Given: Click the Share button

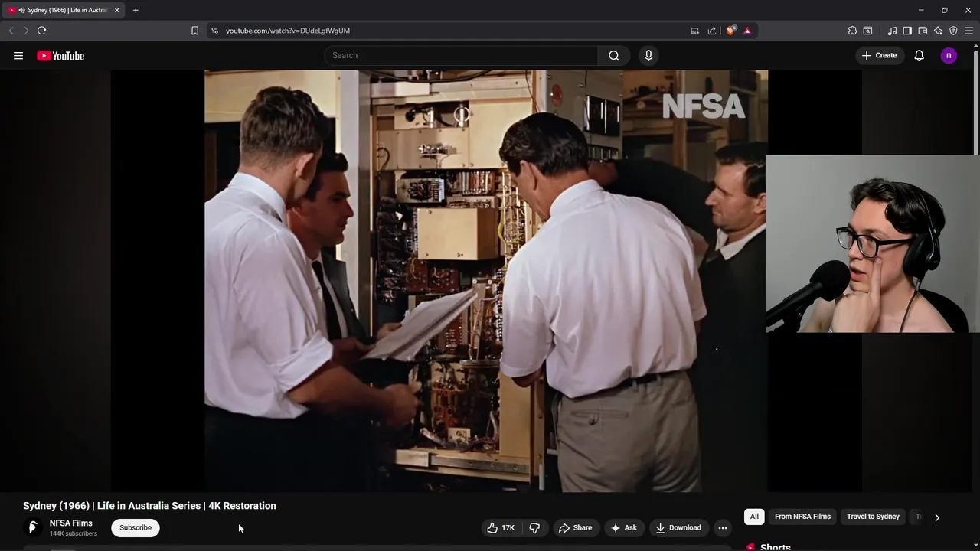Looking at the screenshot, I should (575, 527).
